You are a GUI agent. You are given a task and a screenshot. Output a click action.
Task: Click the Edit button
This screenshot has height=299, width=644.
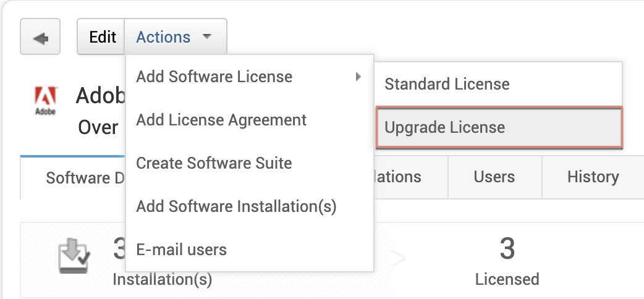click(102, 37)
